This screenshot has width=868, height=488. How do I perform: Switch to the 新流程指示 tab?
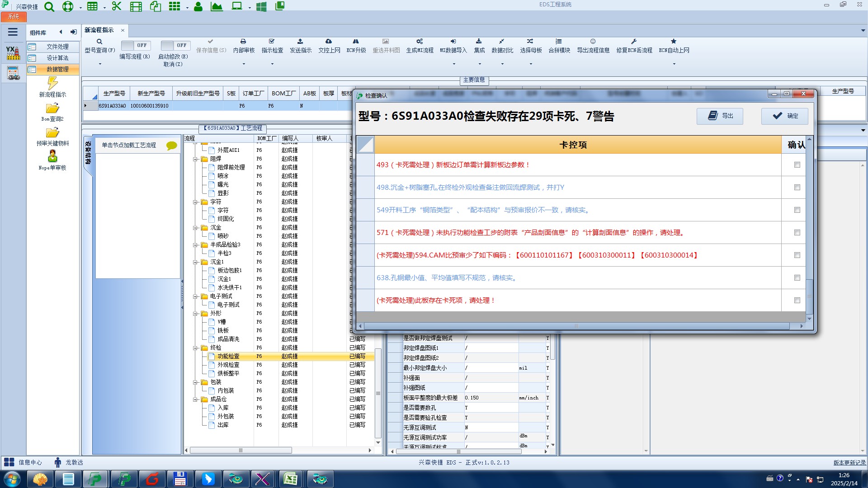99,30
